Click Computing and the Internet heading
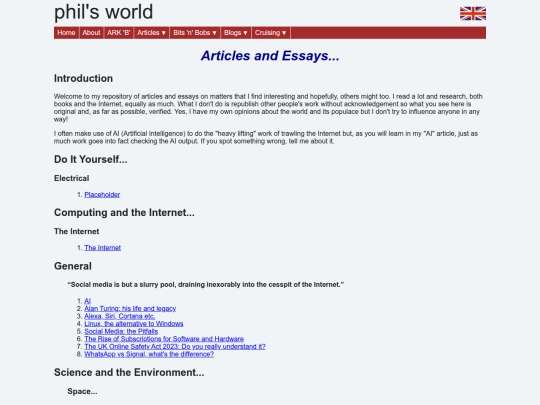The height and width of the screenshot is (405, 540). coord(124,212)
